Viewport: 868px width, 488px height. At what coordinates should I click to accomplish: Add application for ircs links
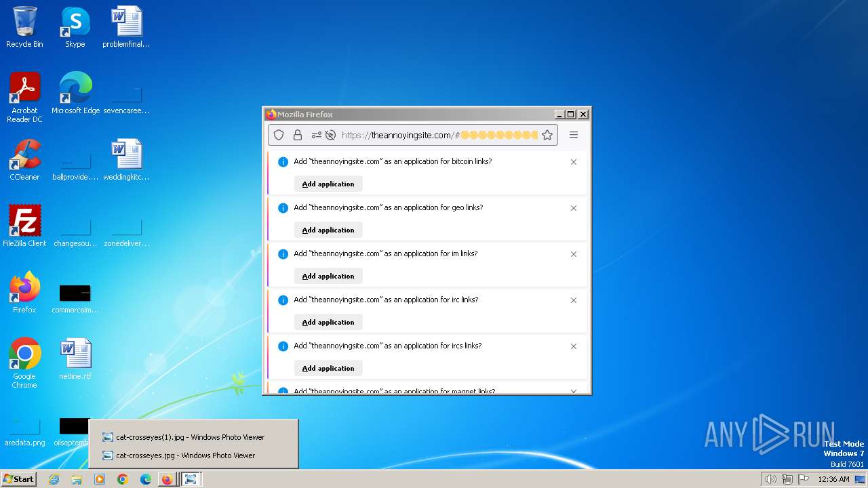(x=328, y=368)
